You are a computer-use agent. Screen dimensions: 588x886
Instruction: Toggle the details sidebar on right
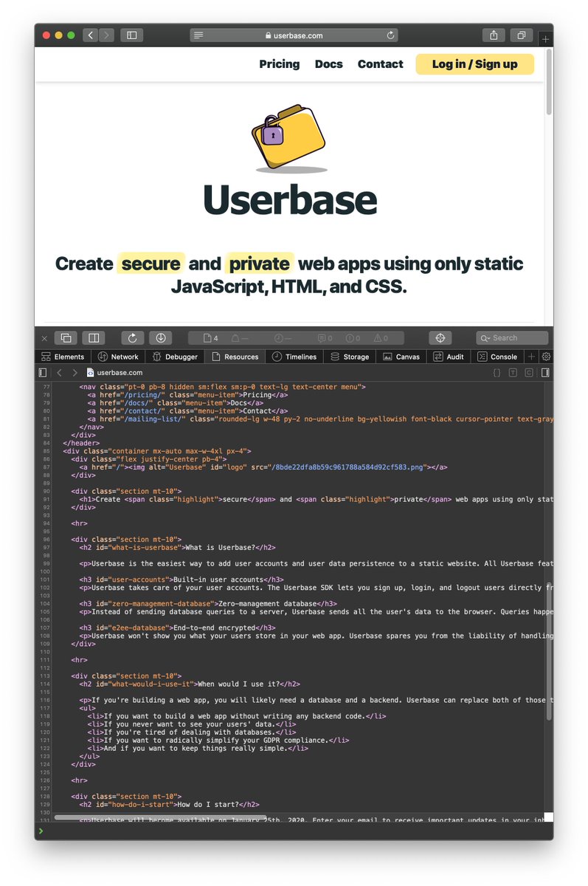[x=545, y=373]
